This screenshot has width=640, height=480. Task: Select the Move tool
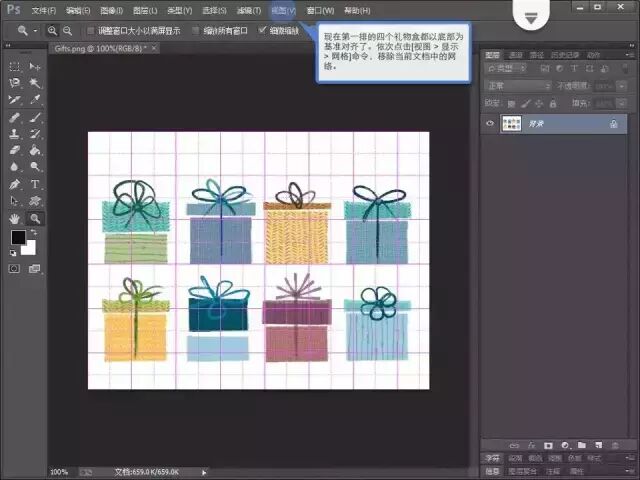click(x=35, y=67)
